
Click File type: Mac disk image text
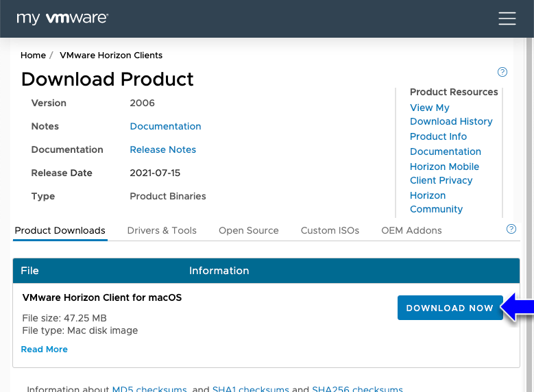tap(80, 331)
